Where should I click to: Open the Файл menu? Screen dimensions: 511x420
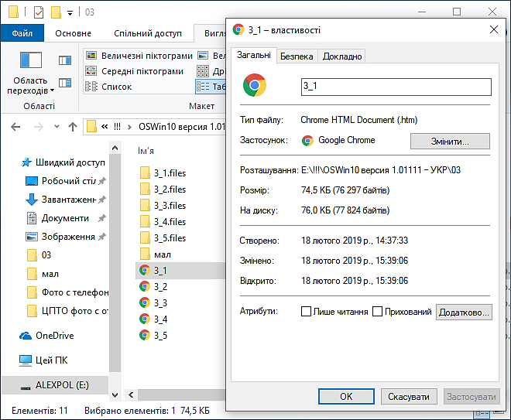(x=22, y=33)
